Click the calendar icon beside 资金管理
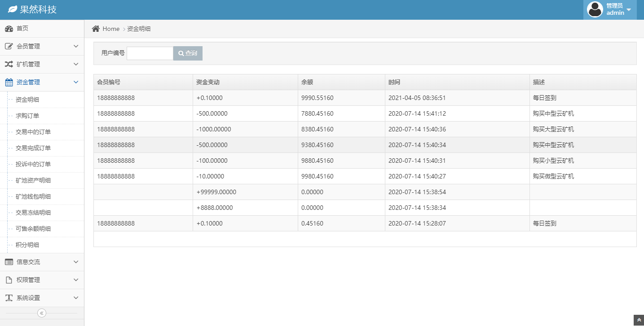The height and width of the screenshot is (326, 644). point(9,83)
